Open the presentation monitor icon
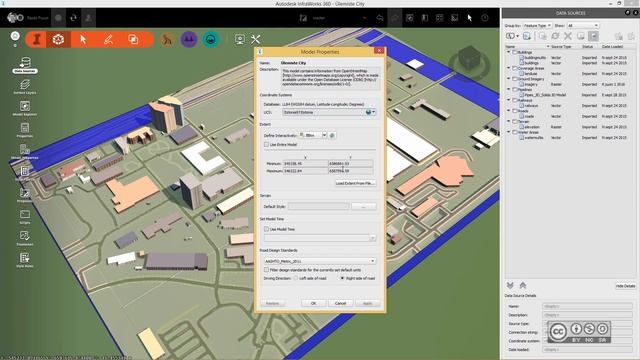Viewport: 640px width, 360px height. [240, 39]
